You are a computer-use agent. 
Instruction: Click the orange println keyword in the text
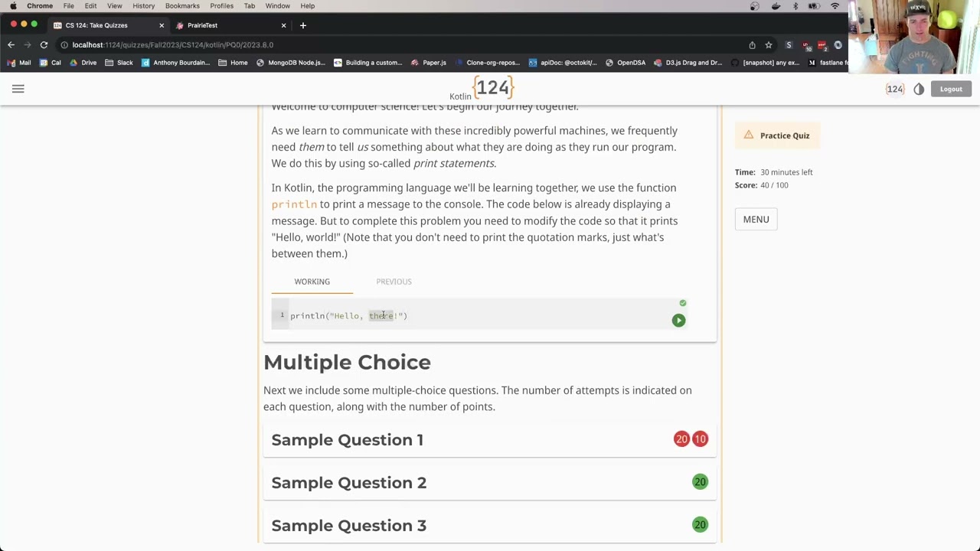(294, 205)
